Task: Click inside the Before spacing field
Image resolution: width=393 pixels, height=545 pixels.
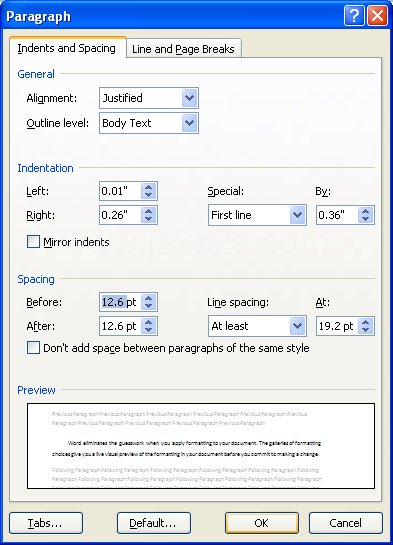Action: [x=120, y=302]
